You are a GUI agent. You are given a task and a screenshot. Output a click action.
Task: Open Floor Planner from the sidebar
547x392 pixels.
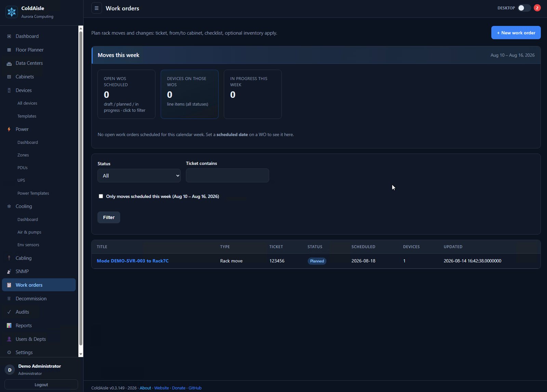pyautogui.click(x=29, y=50)
